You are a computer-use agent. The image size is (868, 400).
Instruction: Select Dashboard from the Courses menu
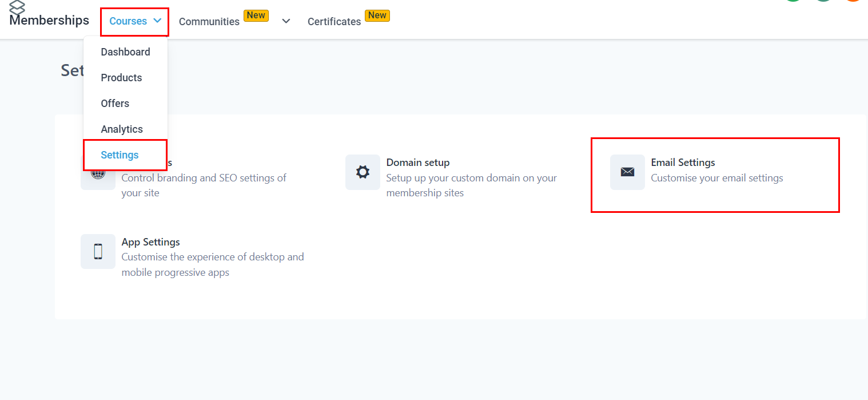click(125, 52)
